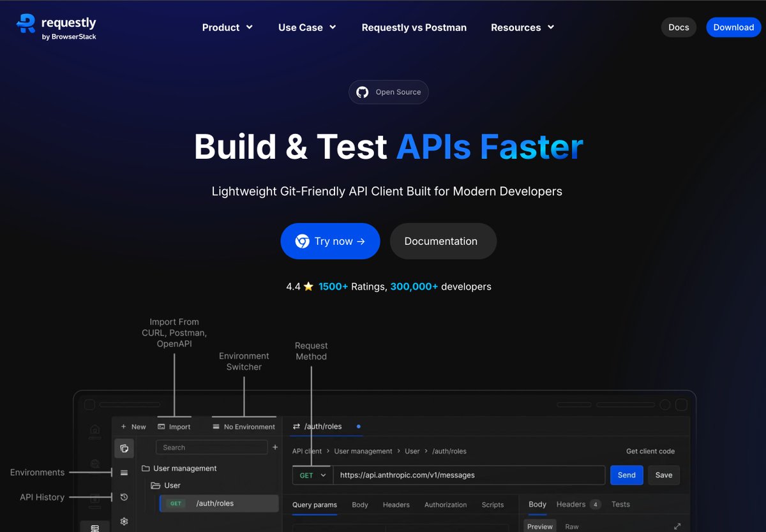Screen dimensions: 766x532
Task: Click User in the breadcrumb
Action: [412, 451]
